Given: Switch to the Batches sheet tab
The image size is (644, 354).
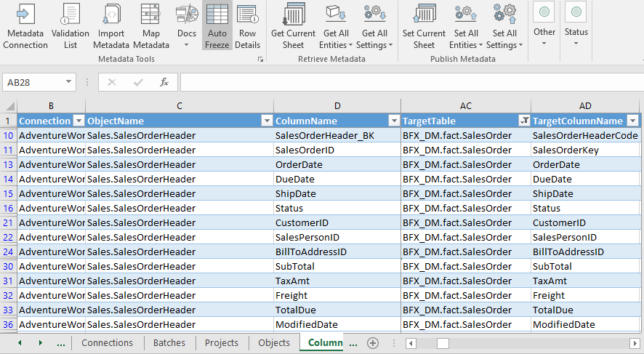Looking at the screenshot, I should 169,342.
